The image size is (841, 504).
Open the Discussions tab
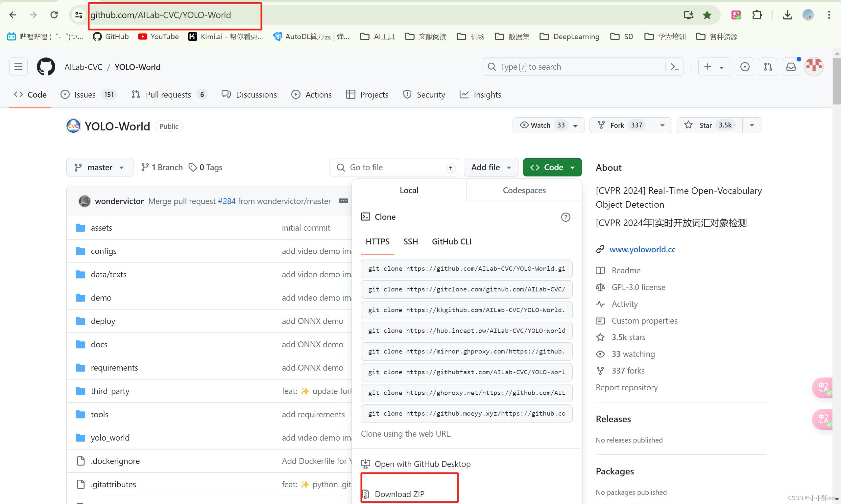pyautogui.click(x=249, y=94)
